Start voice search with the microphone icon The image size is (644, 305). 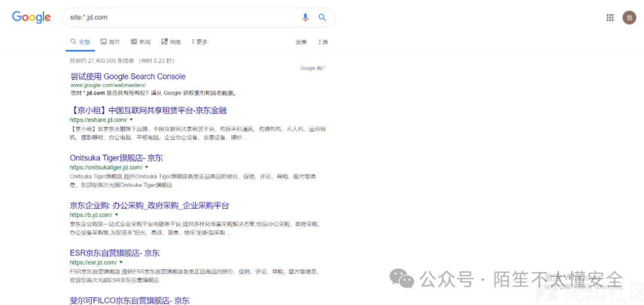[x=305, y=17]
